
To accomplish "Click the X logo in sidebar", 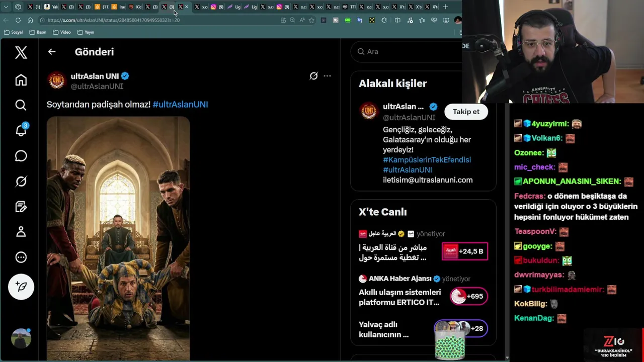I will pos(21,52).
